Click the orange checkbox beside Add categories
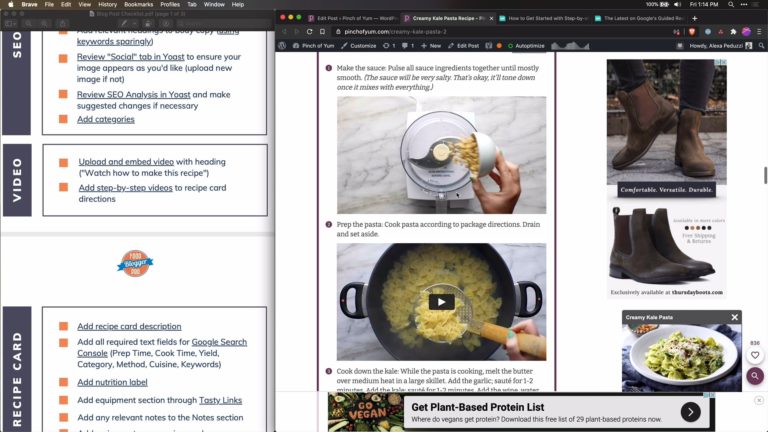Image resolution: width=768 pixels, height=432 pixels. [63, 119]
